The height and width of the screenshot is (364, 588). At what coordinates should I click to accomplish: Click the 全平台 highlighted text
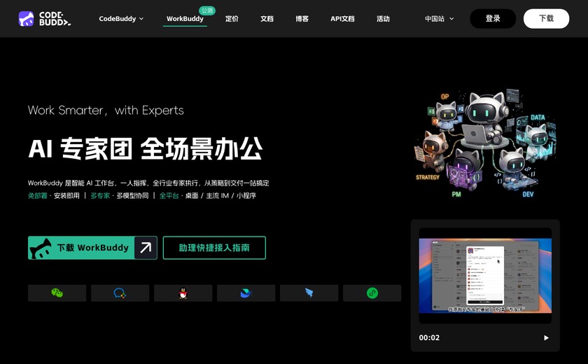point(169,196)
